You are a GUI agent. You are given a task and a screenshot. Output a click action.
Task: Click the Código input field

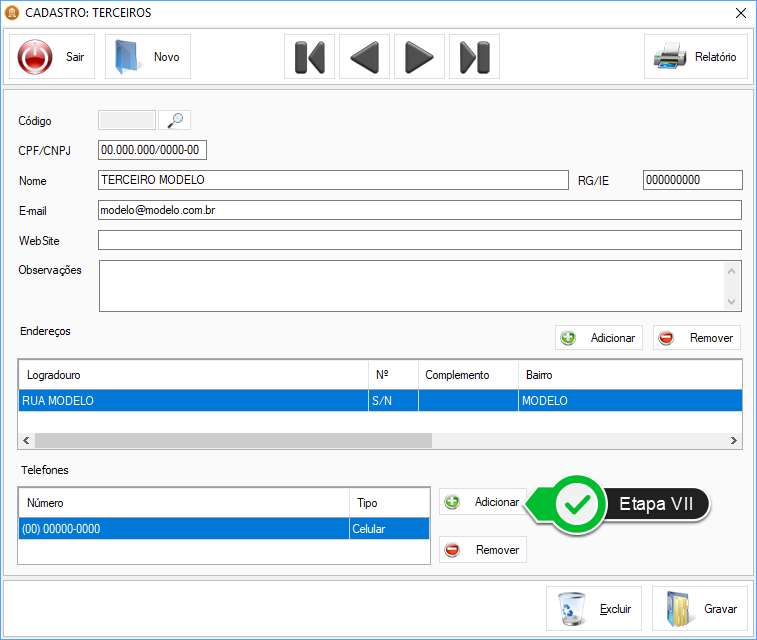pos(127,120)
